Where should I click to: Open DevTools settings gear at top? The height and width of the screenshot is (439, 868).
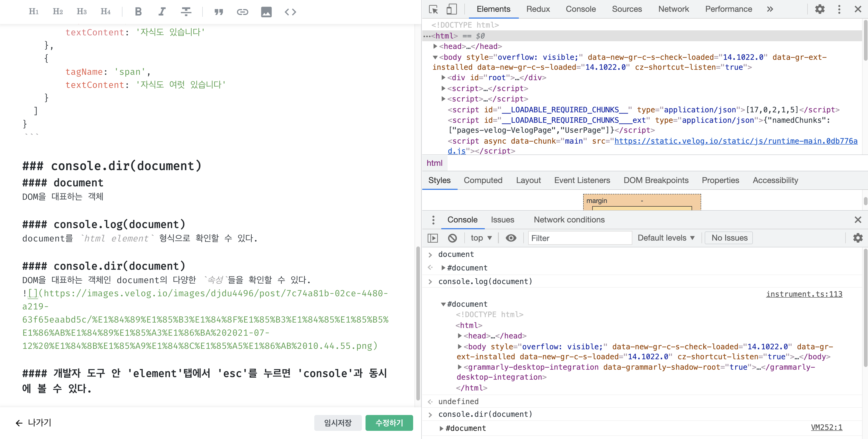point(820,9)
